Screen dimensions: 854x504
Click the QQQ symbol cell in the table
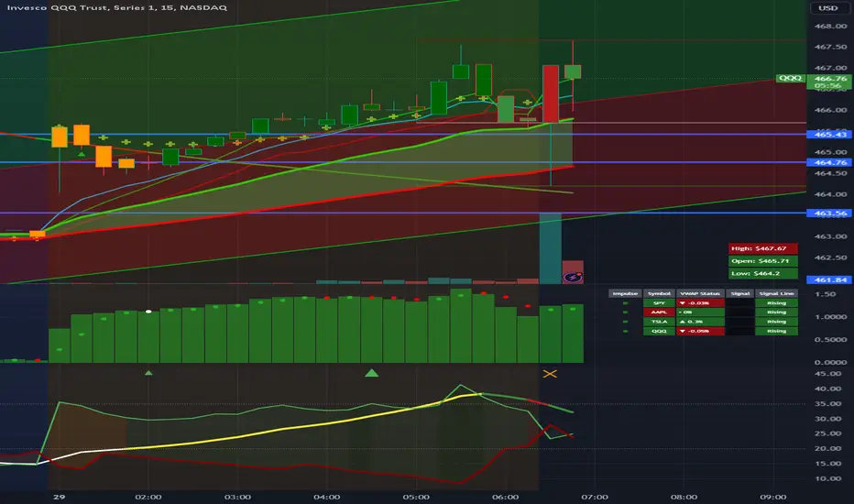[x=659, y=331]
